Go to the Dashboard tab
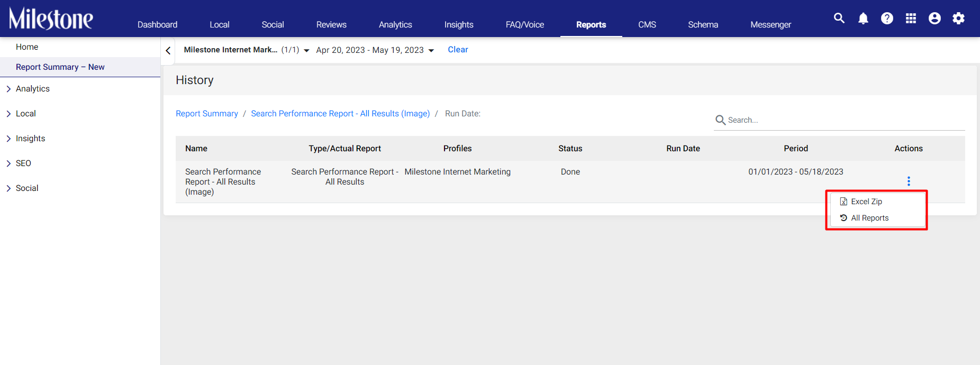This screenshot has width=980, height=365. pos(157,24)
